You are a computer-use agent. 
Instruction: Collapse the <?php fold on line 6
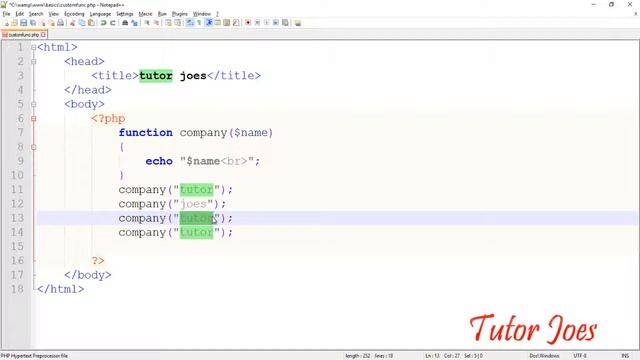click(x=33, y=118)
